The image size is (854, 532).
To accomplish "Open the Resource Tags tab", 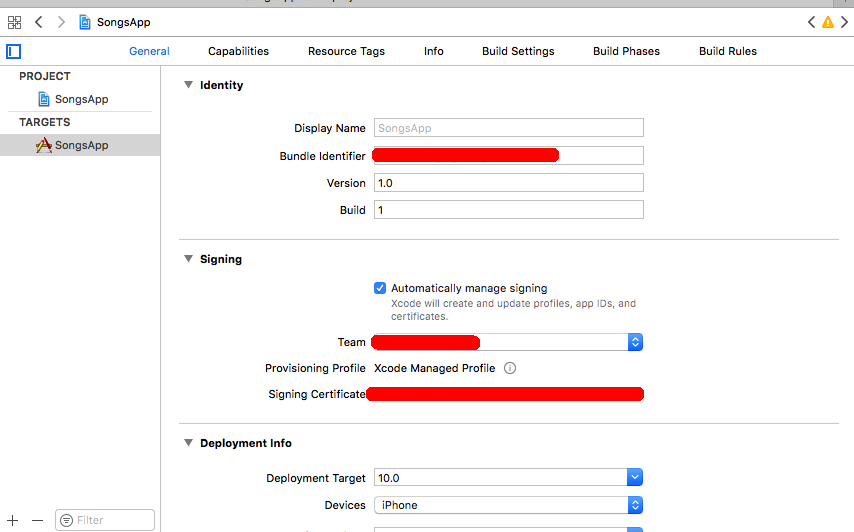I will [x=346, y=51].
